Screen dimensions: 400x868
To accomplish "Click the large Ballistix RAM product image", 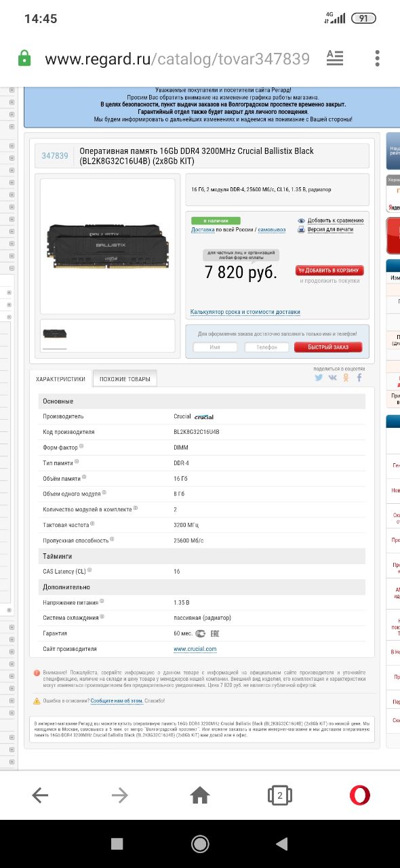I will [x=107, y=247].
